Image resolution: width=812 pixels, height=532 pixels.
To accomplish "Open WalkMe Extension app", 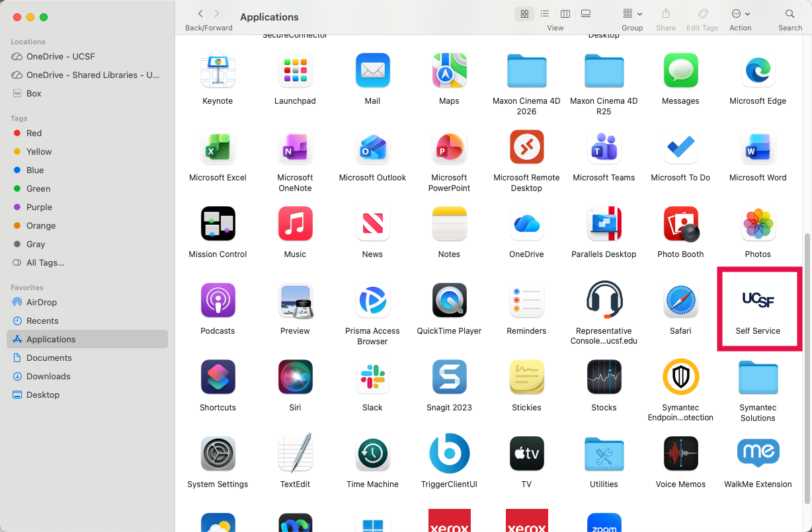I will coord(758,453).
